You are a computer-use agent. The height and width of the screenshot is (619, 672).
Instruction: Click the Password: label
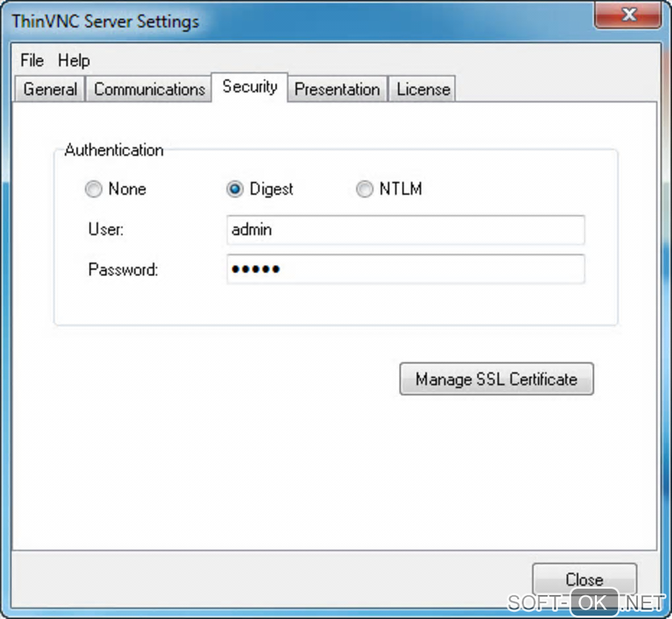point(123,270)
